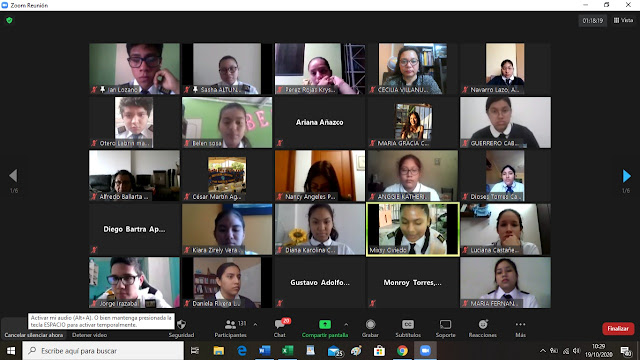Go to next participant page arrow
The height and width of the screenshot is (360, 640).
627,176
